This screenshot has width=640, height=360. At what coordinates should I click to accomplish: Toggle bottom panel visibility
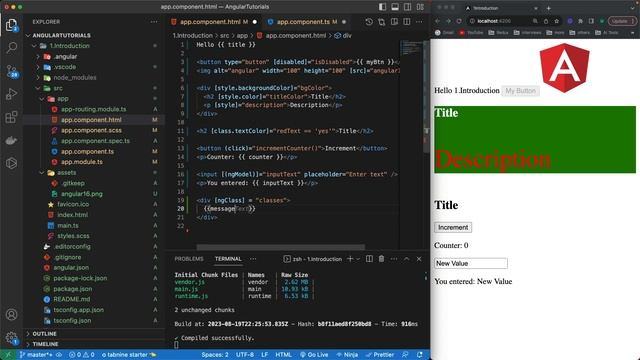click(x=395, y=7)
